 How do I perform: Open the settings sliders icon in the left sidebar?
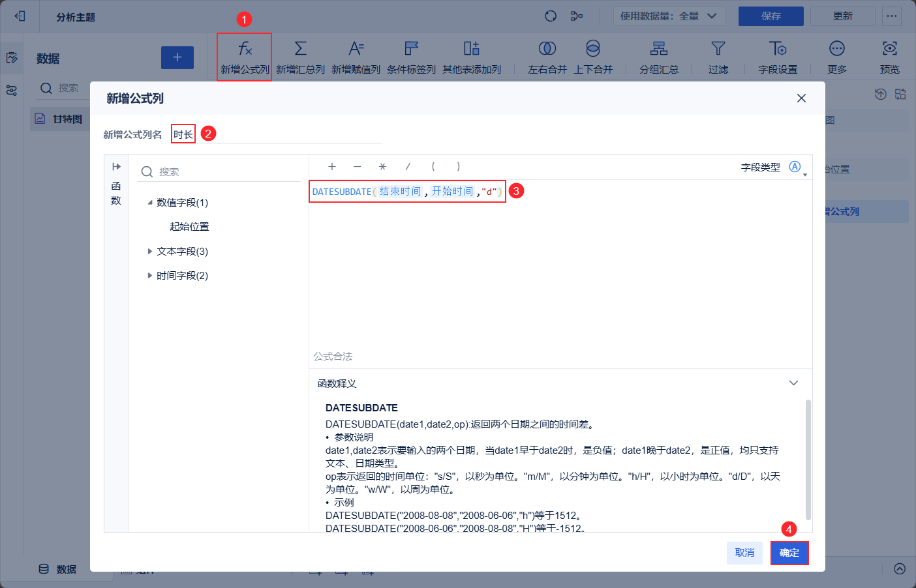pos(12,91)
